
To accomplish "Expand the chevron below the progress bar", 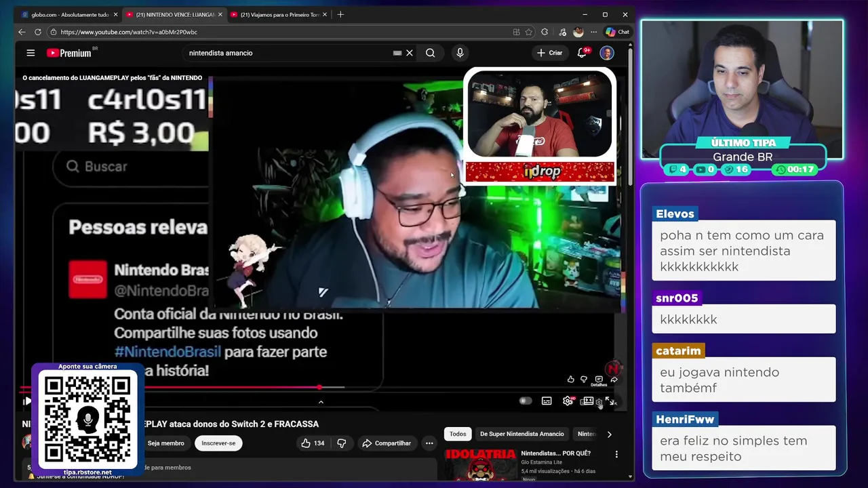I will tap(321, 402).
